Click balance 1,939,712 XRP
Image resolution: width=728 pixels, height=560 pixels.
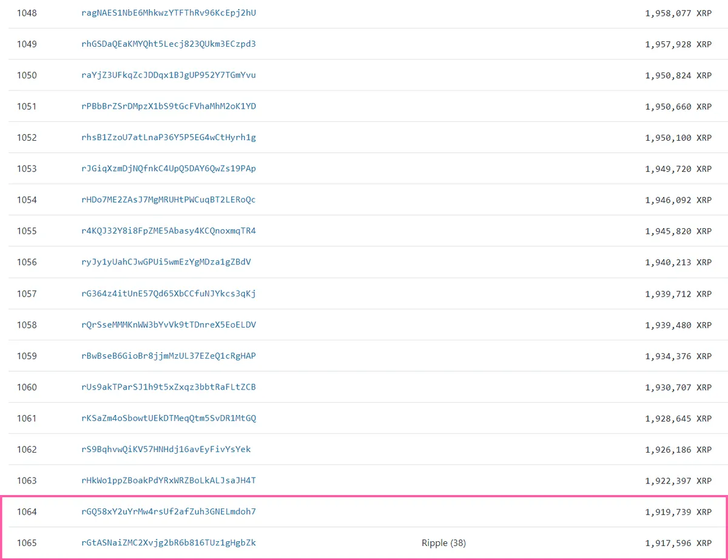coord(678,294)
